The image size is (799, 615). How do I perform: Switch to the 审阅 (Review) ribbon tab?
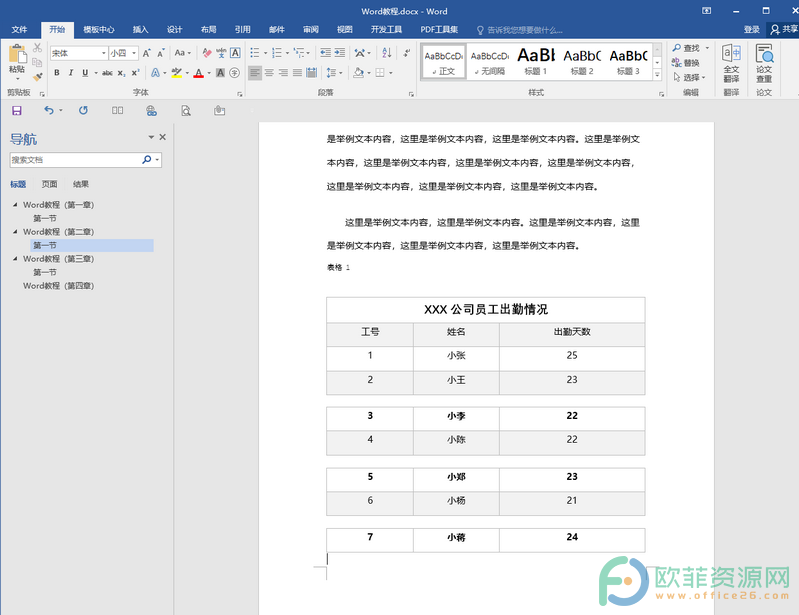pos(311,30)
